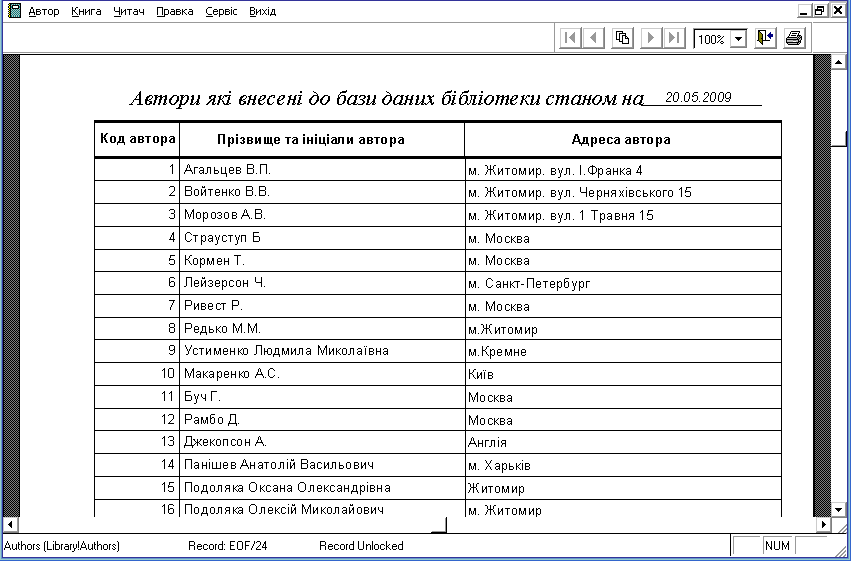Restore the window with restore button

pyautogui.click(x=820, y=10)
